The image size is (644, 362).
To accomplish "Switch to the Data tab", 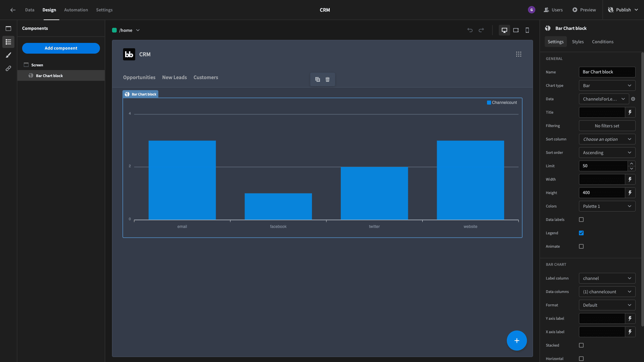I will coord(30,10).
